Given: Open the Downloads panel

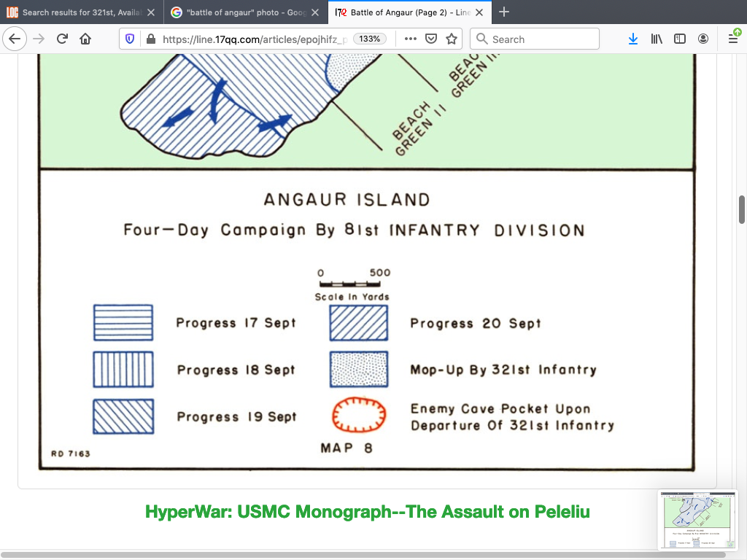Looking at the screenshot, I should point(632,39).
